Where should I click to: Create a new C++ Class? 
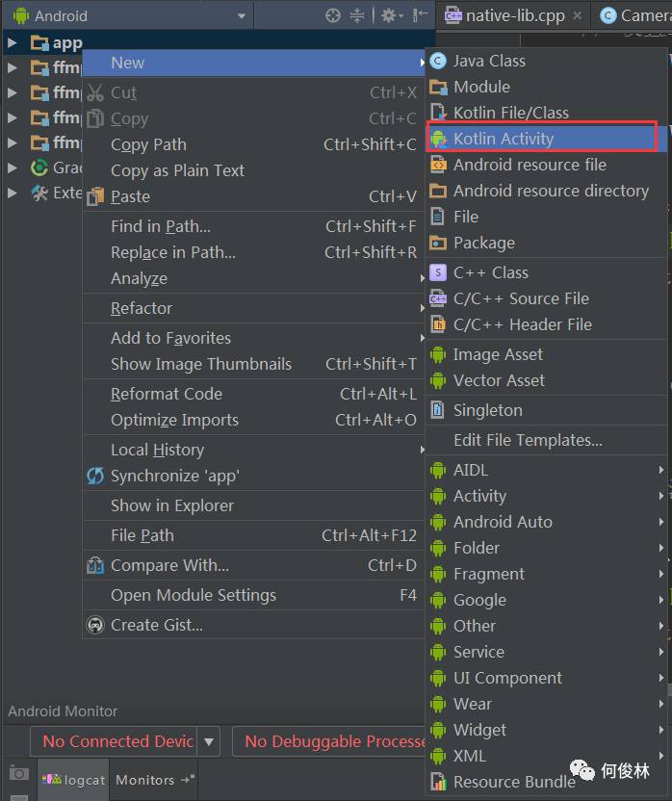tap(546, 272)
